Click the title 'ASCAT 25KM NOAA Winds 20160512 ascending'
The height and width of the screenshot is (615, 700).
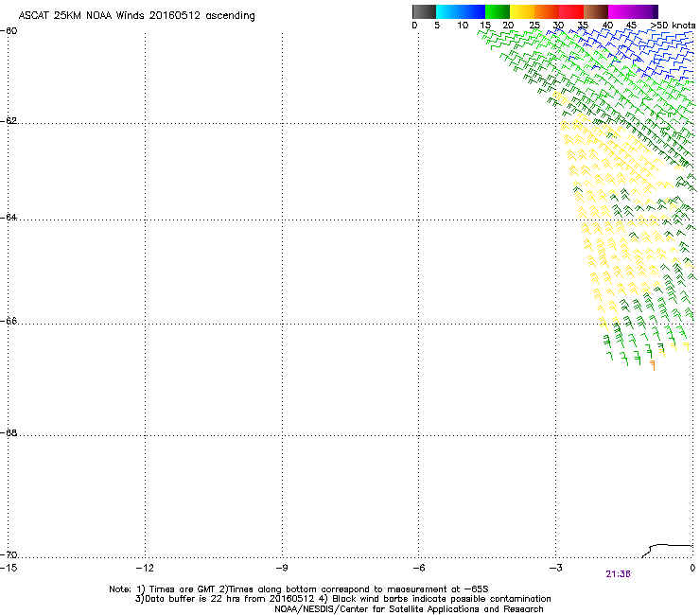tap(136, 16)
